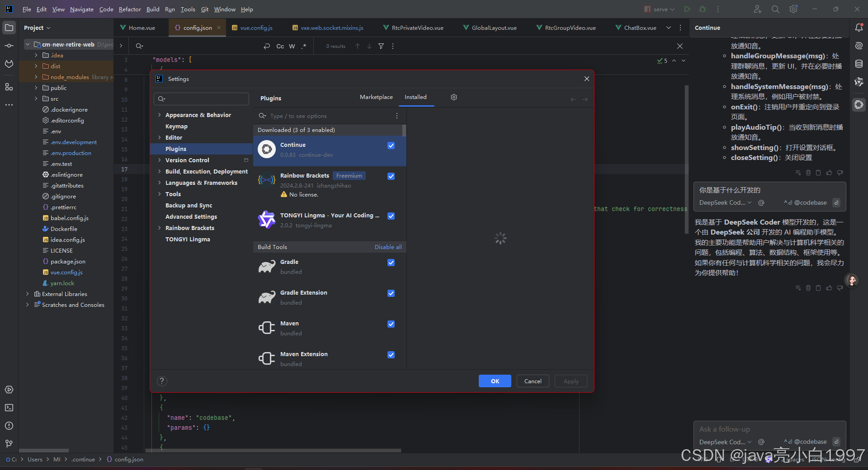The width and height of the screenshot is (868, 470).
Task: Disable the Rainbow Brackets plugin checkbox
Action: click(391, 176)
